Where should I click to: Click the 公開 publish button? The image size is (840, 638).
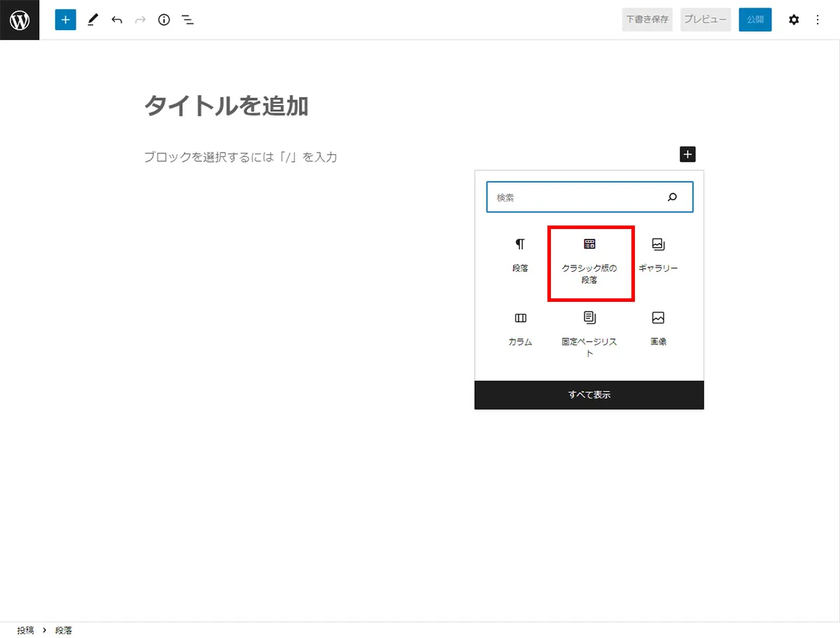(755, 20)
